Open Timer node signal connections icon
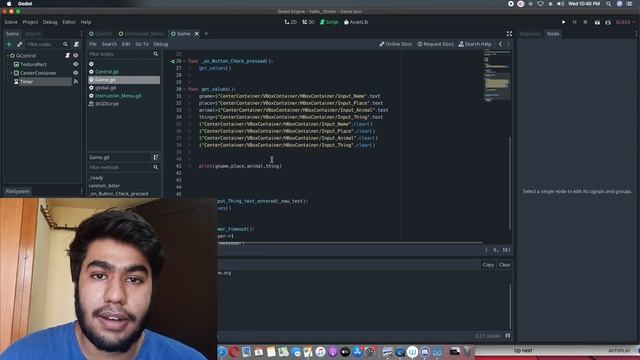Image resolution: width=640 pixels, height=360 pixels. pos(76,82)
